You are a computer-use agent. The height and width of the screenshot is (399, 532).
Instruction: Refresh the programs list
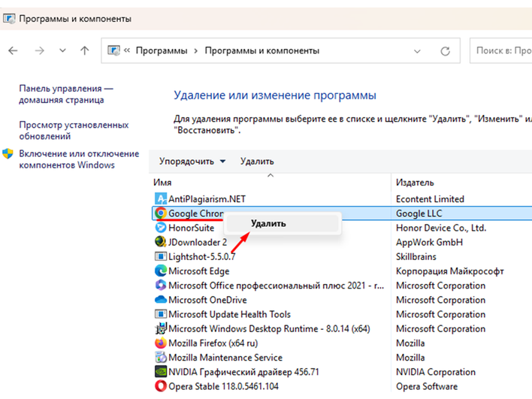tap(445, 51)
